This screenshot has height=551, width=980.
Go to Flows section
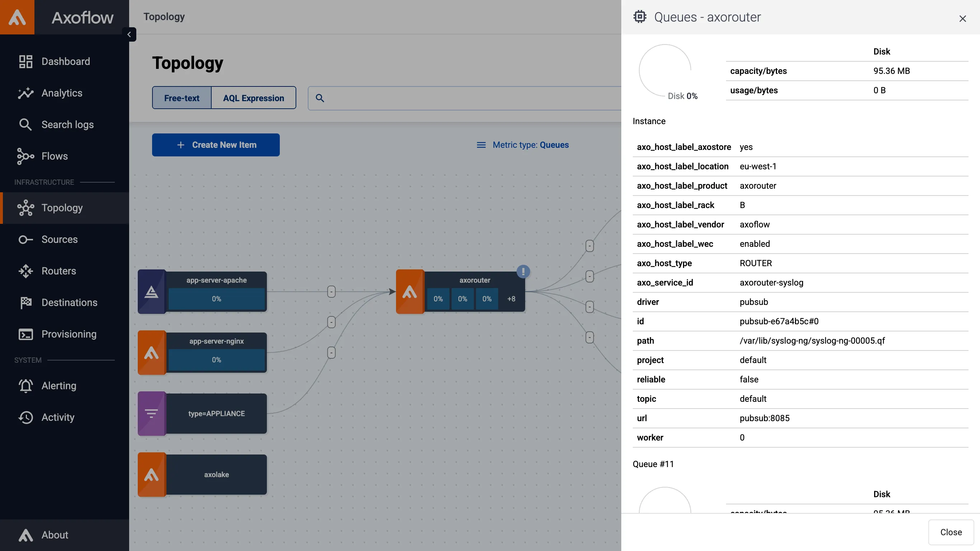coord(55,156)
